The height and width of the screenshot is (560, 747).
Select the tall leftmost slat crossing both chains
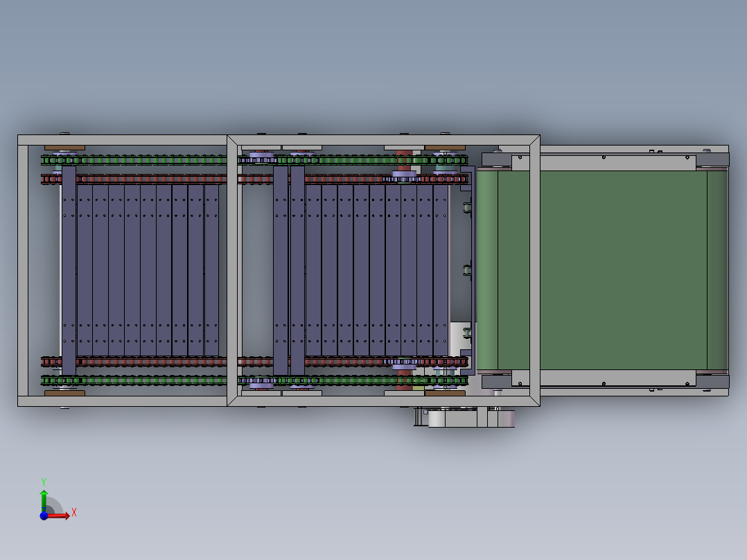pyautogui.click(x=69, y=270)
